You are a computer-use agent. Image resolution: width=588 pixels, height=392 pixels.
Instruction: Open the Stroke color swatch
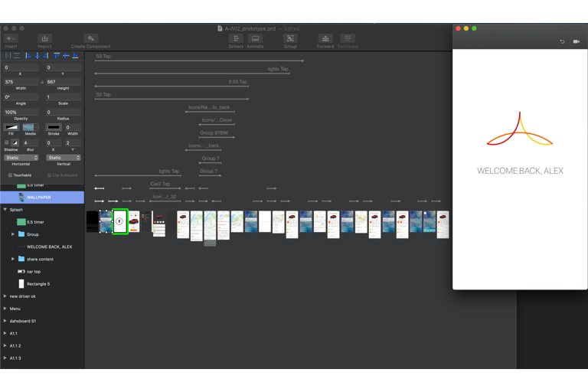coord(54,127)
